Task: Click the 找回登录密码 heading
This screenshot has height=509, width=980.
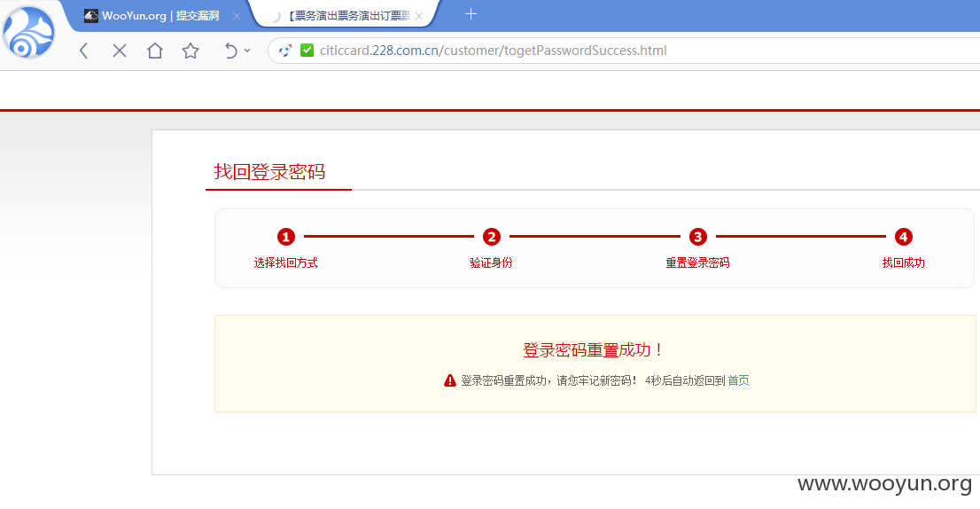Action: (x=269, y=171)
